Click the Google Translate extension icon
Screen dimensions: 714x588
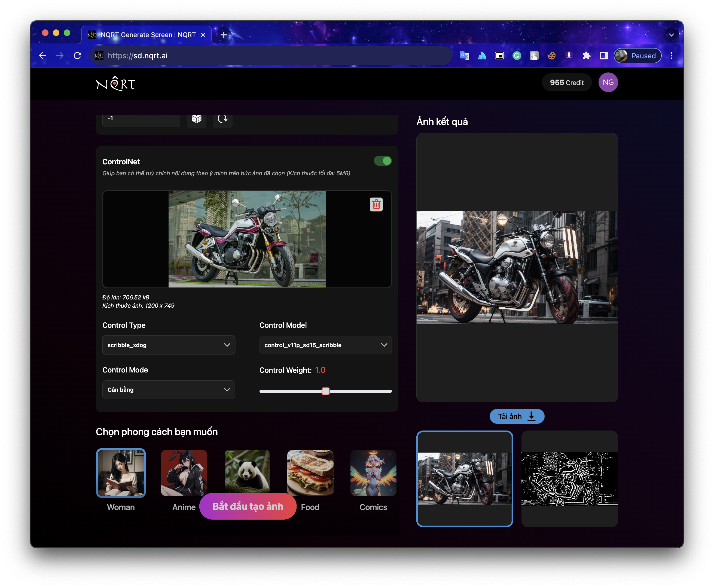tap(464, 56)
